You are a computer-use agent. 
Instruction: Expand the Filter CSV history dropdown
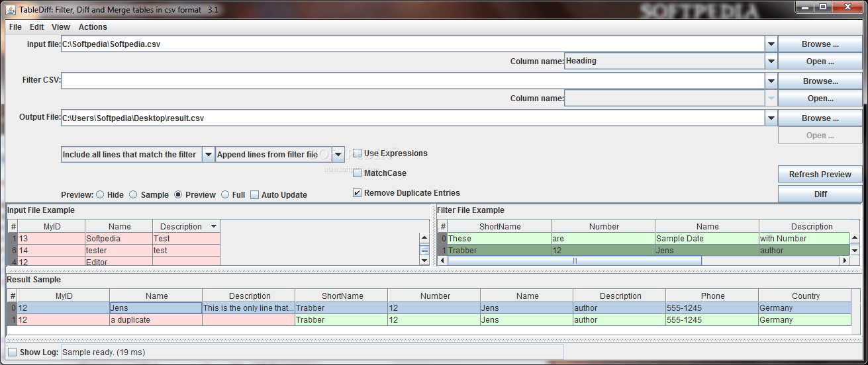click(771, 81)
